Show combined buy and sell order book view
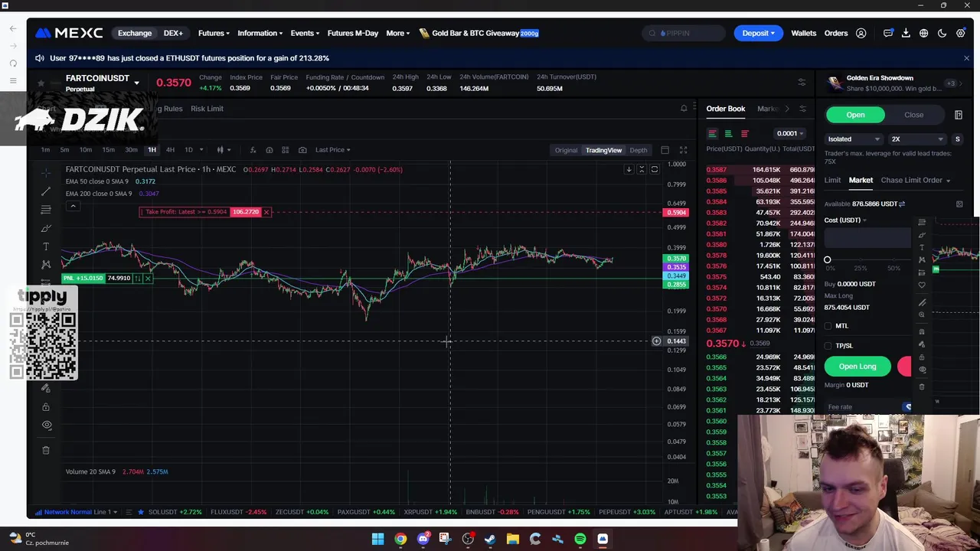 click(712, 133)
